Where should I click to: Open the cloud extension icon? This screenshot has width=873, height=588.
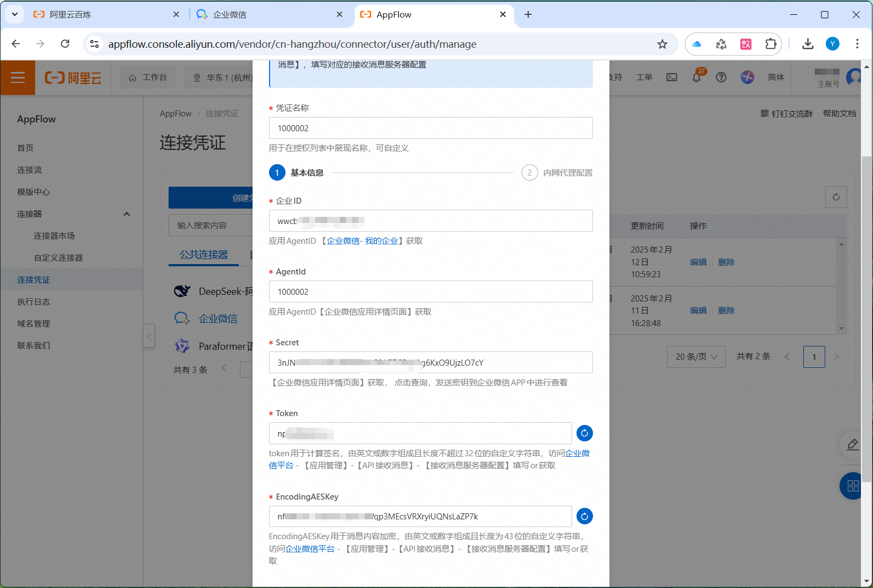(697, 44)
